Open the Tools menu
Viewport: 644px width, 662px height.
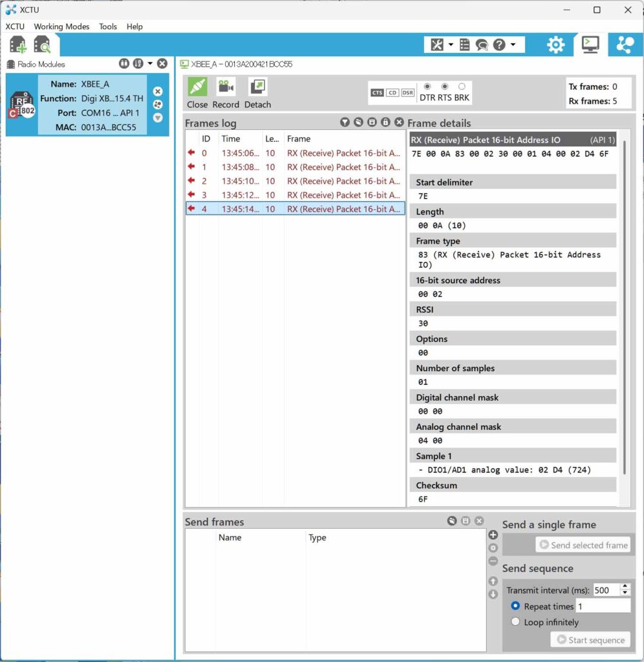pyautogui.click(x=108, y=26)
